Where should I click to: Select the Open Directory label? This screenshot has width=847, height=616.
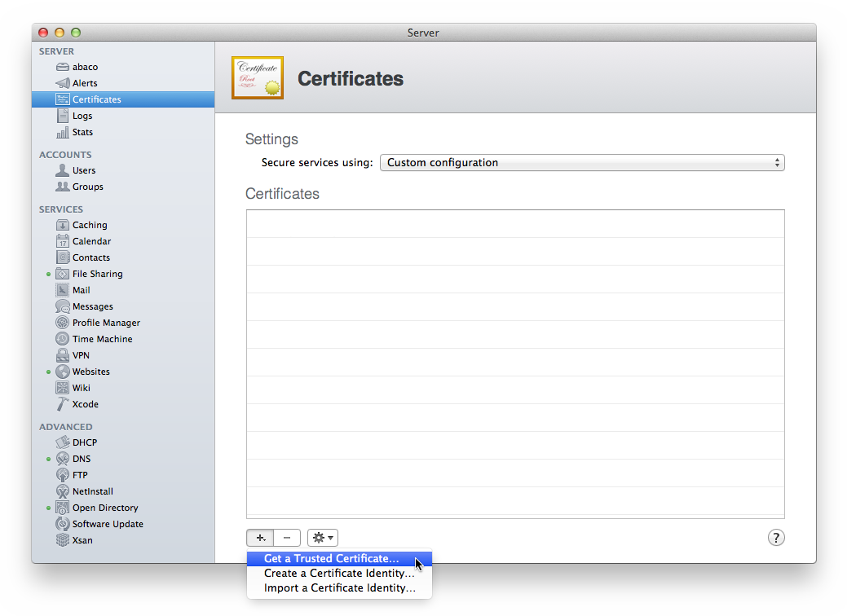pos(105,508)
